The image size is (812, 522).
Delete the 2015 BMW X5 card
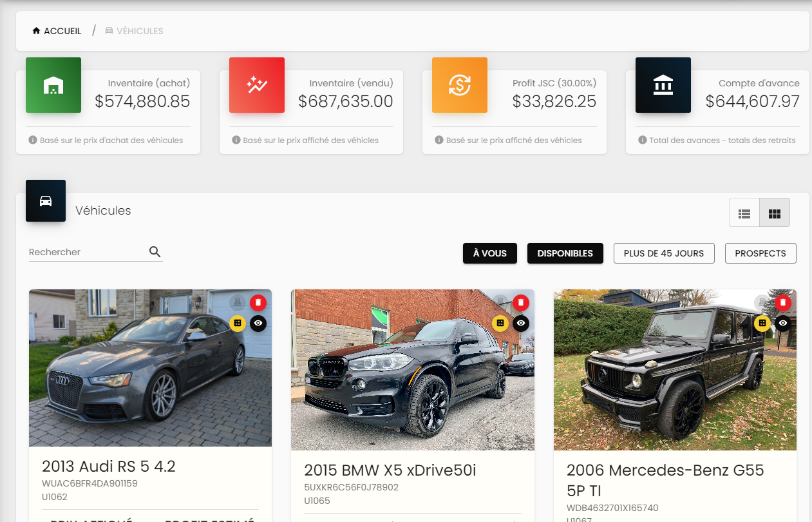[x=521, y=302]
